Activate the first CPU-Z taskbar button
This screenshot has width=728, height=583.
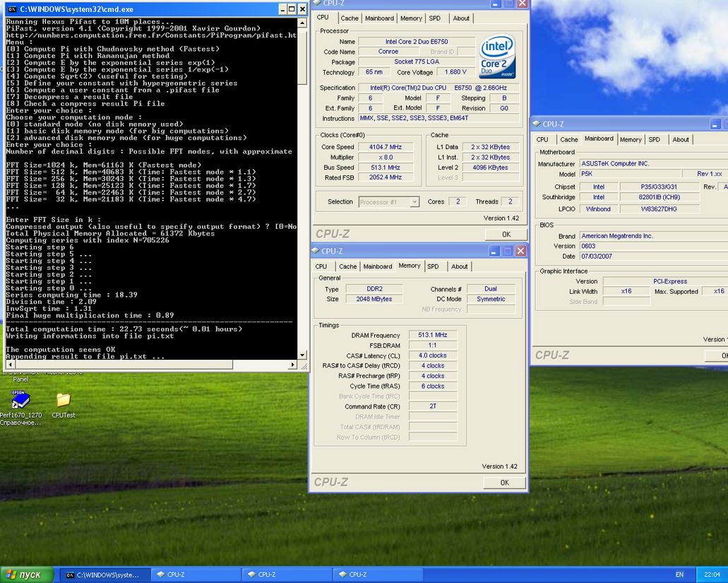pos(196,575)
